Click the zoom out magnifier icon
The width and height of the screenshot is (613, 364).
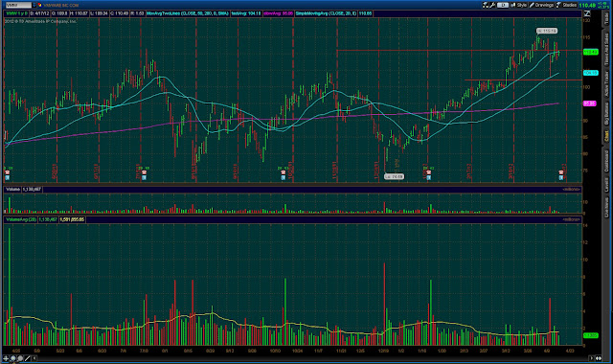[20, 358]
